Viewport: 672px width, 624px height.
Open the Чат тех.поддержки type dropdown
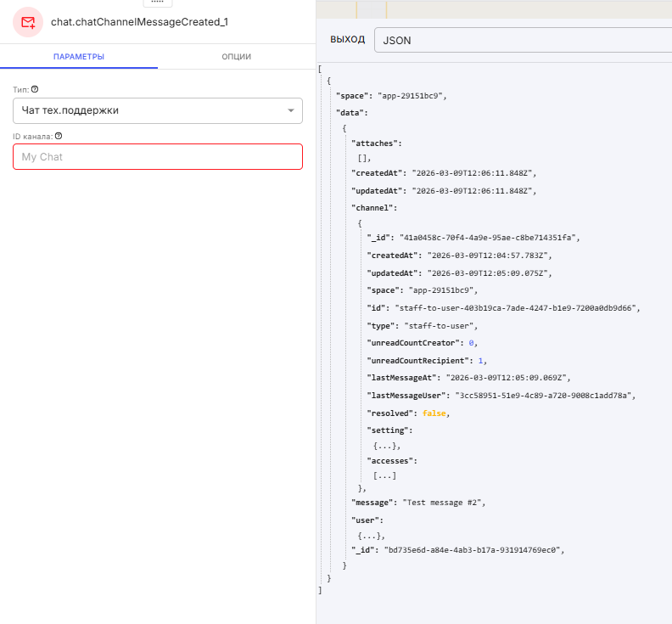coord(157,110)
